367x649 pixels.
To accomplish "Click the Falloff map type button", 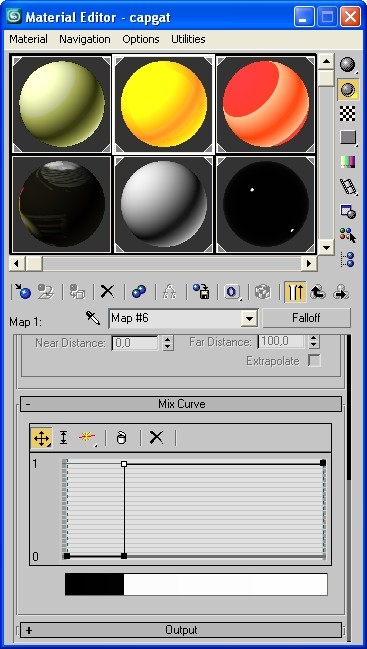I will tap(307, 318).
